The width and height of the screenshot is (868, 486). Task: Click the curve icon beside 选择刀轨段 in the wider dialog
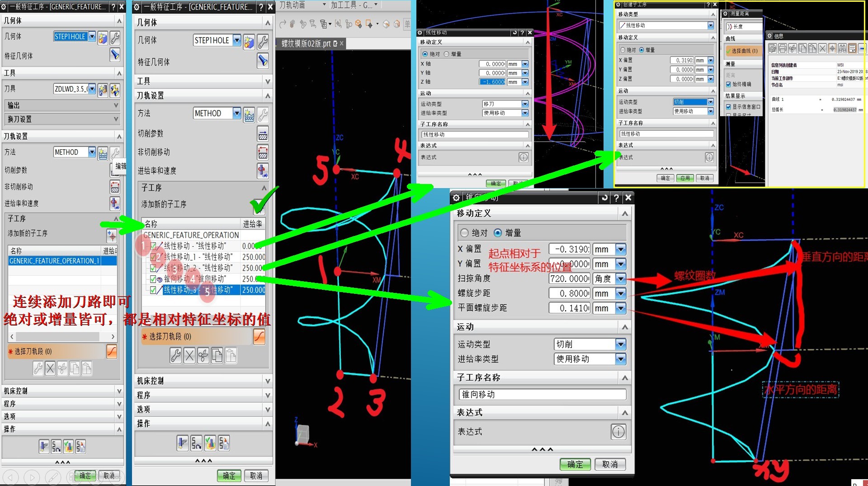tap(259, 337)
